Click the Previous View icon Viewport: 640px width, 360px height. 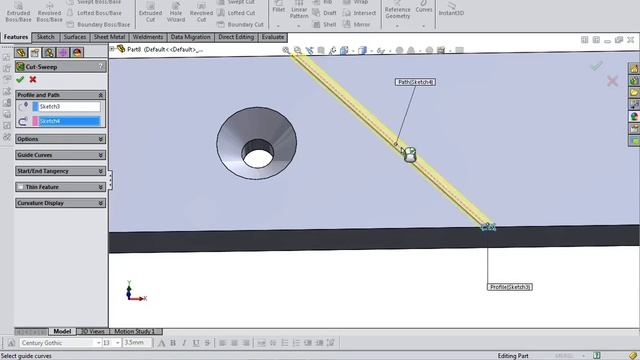309,50
